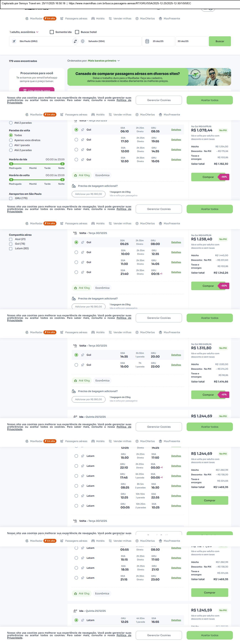
Task: Enable the Somente ida checkbox
Action: click(52, 32)
